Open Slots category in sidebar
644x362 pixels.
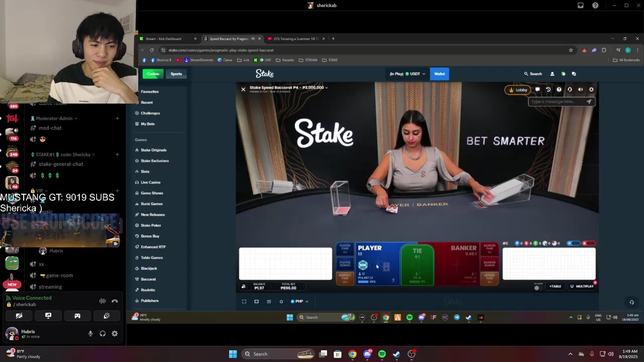[145, 171]
